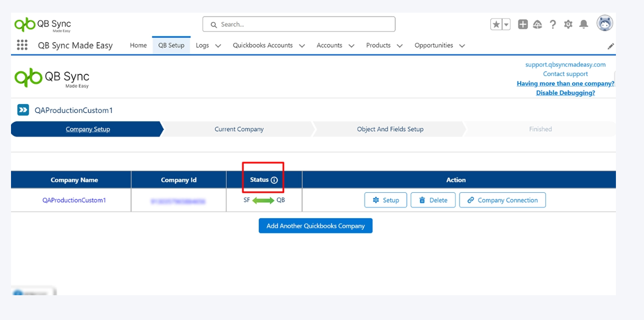
Task: Open the Logs tab
Action: click(x=203, y=46)
